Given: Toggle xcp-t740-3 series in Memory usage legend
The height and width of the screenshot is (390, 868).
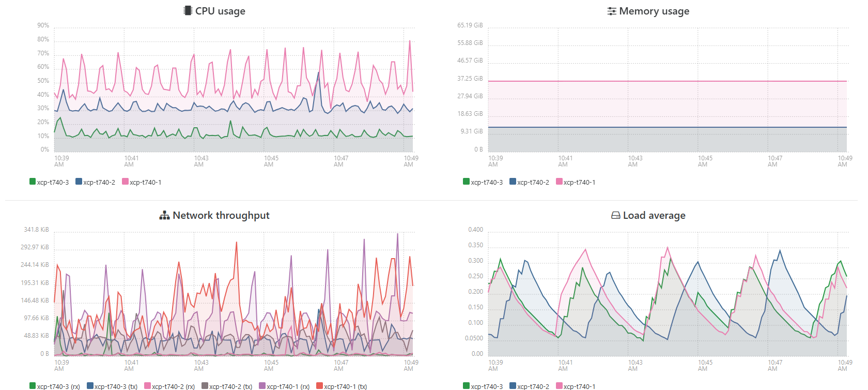Looking at the screenshot, I should [x=486, y=182].
